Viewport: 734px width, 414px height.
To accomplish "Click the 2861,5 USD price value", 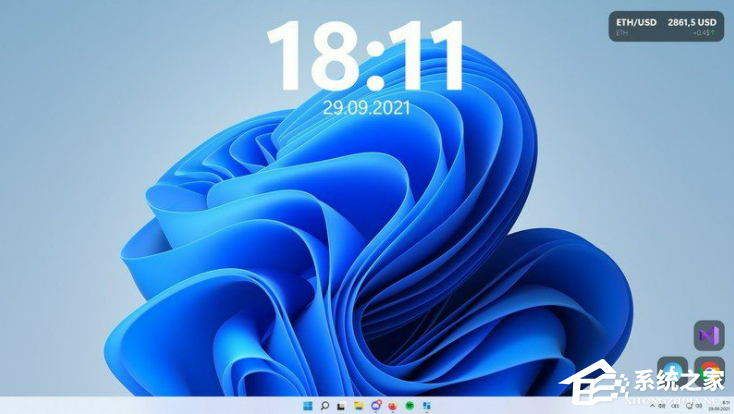I will tap(692, 22).
